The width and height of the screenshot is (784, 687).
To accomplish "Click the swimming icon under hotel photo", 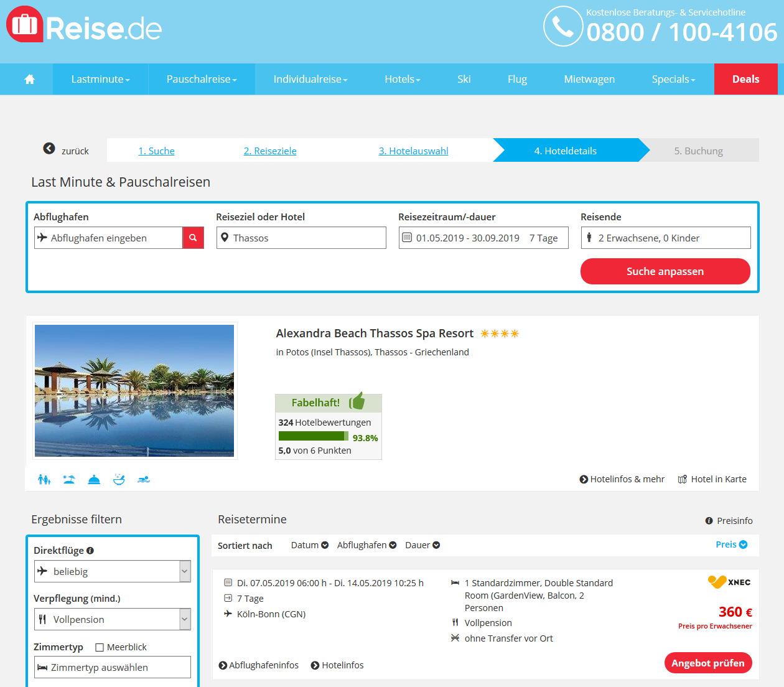I will pyautogui.click(x=144, y=479).
